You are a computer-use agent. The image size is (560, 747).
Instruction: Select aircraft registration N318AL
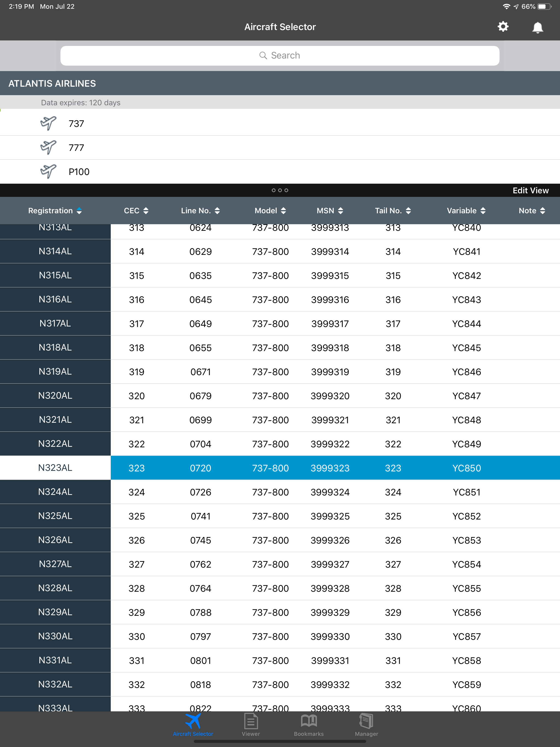coord(55,348)
